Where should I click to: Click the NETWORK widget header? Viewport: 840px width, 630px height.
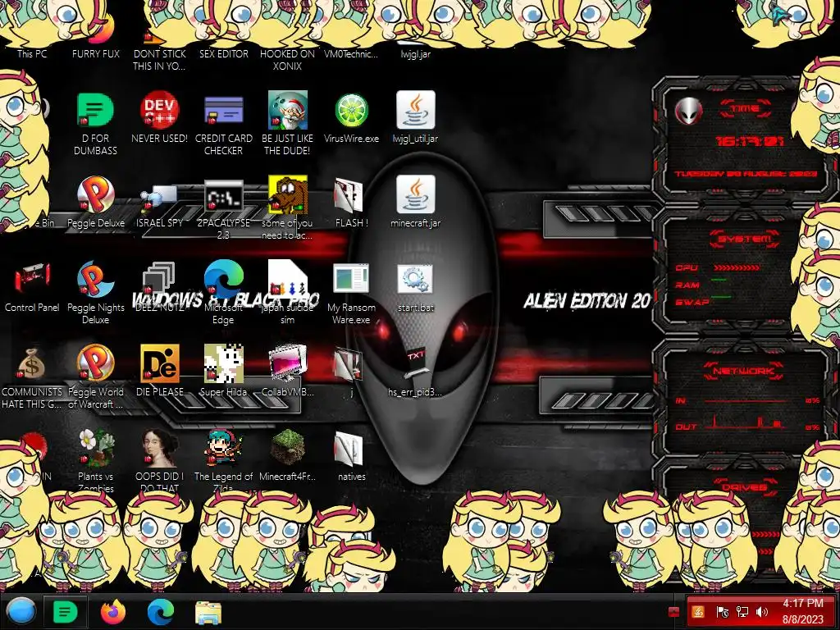[743, 371]
